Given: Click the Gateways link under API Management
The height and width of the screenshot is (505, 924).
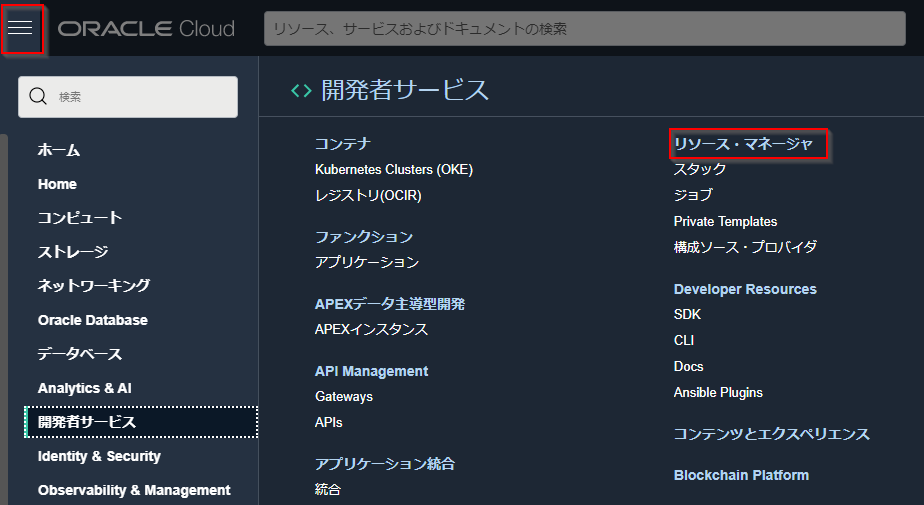Looking at the screenshot, I should [344, 397].
